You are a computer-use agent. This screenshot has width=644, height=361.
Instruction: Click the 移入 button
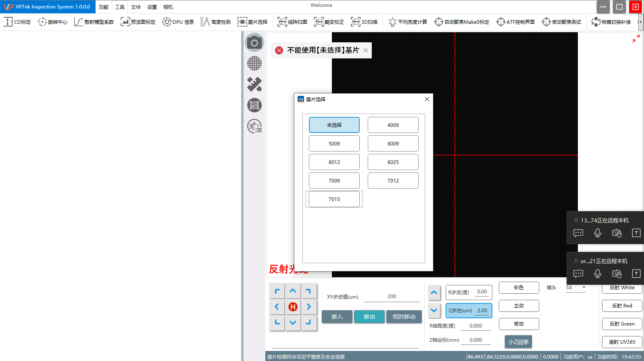[337, 317]
